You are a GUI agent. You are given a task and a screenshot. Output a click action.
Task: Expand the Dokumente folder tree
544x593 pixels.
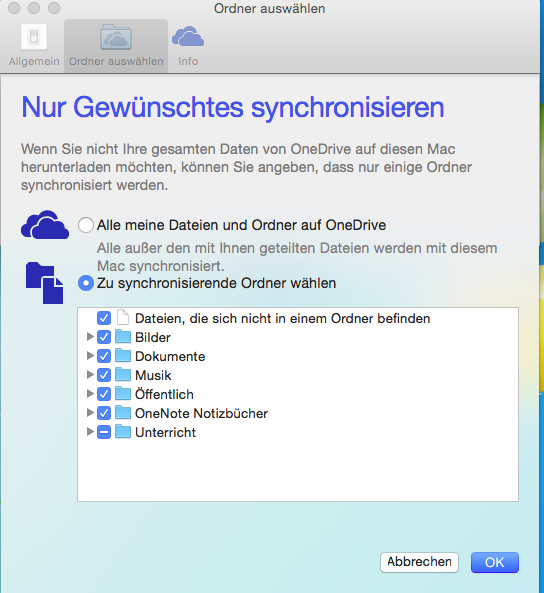coord(90,355)
